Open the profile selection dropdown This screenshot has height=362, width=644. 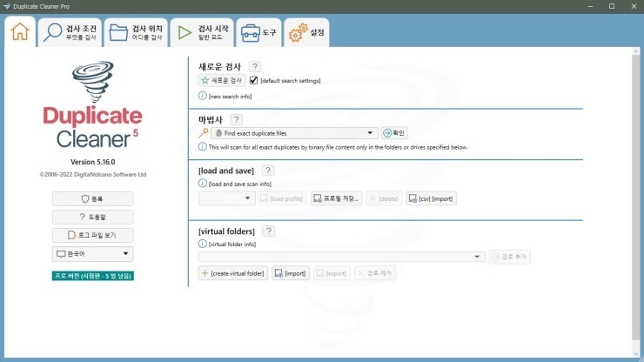point(227,198)
